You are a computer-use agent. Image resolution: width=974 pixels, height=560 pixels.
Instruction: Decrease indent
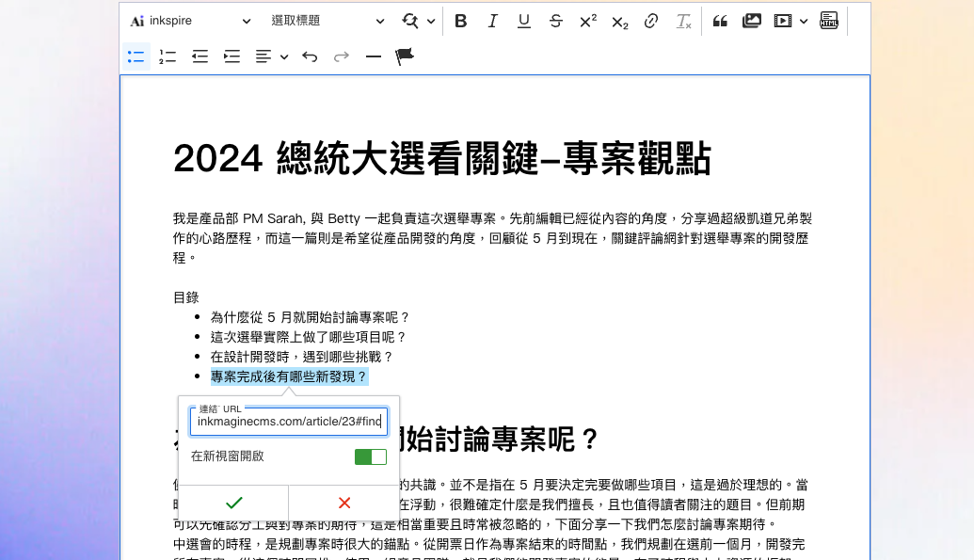point(200,56)
